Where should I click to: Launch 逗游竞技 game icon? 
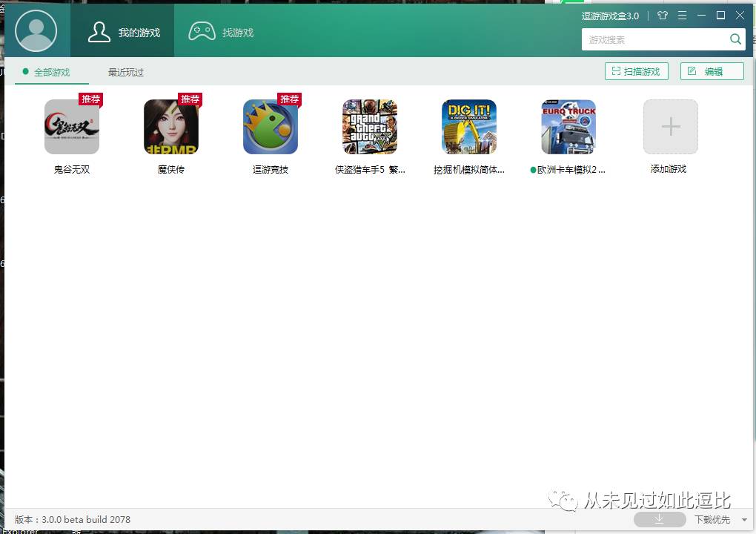click(271, 127)
